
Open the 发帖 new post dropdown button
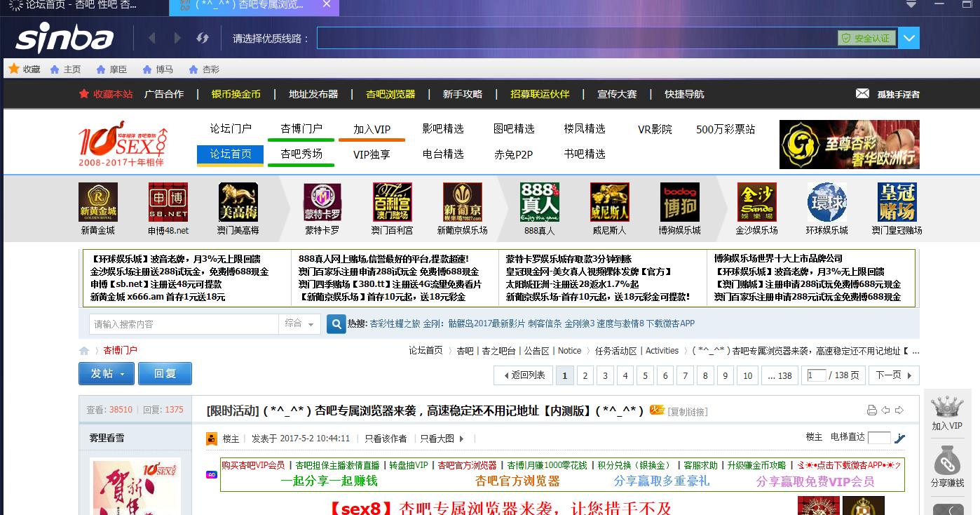tap(106, 374)
